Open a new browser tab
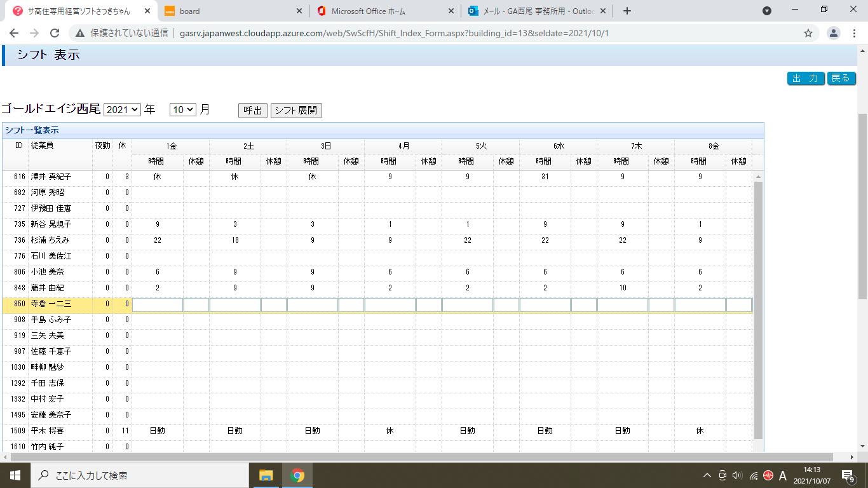 [627, 11]
